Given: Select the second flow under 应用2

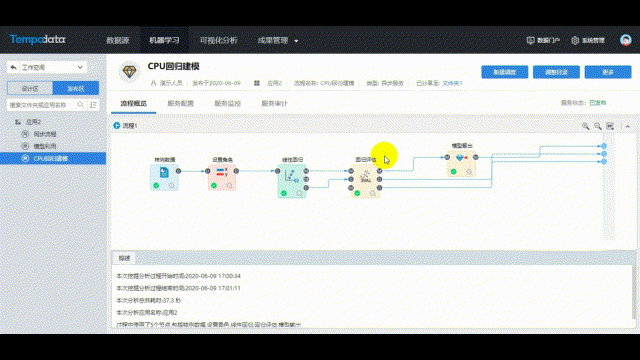Looking at the screenshot, I should [x=44, y=146].
